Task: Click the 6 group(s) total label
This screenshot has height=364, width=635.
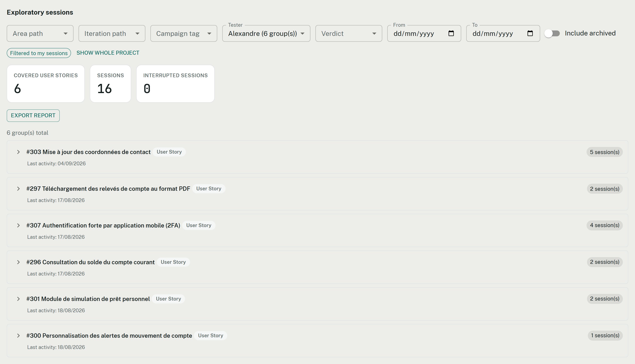Action: (x=28, y=133)
